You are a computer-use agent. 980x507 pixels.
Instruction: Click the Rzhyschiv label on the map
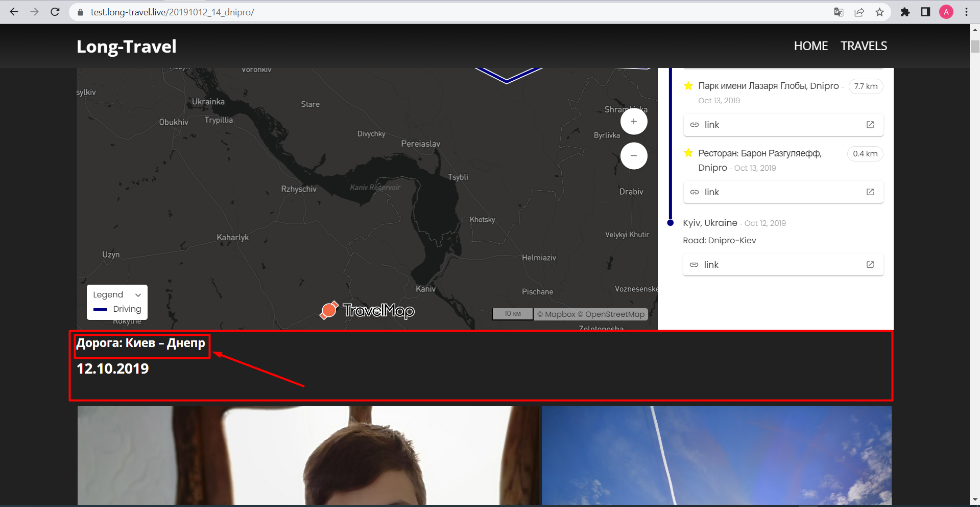299,189
